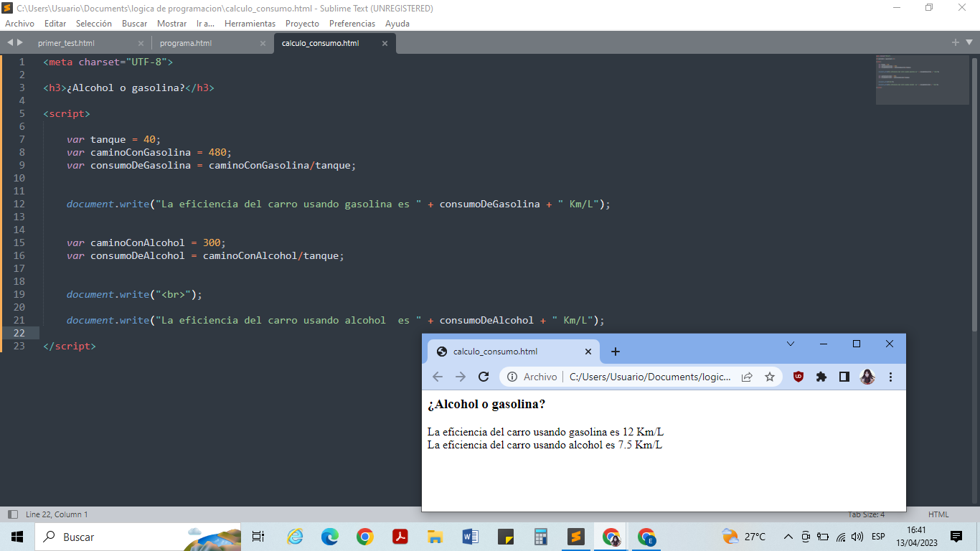This screenshot has height=551, width=980.
Task: Open a new Chrome tab
Action: coord(615,352)
